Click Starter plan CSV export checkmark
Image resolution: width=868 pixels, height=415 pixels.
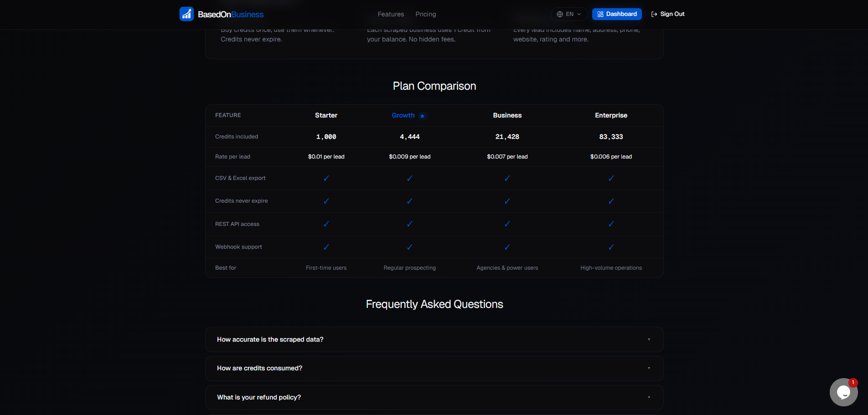pyautogui.click(x=326, y=178)
